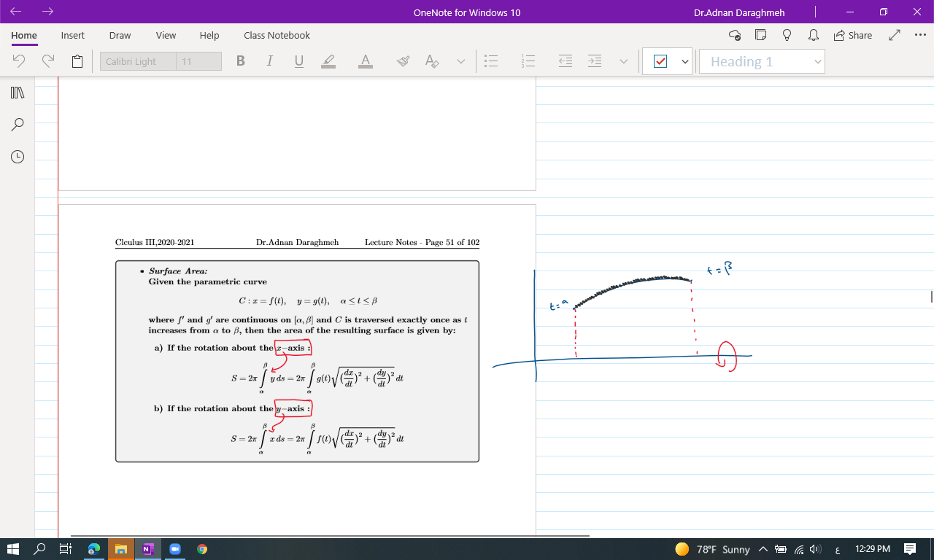Viewport: 934px width, 560px height.
Task: Expand more font formatting options
Action: (x=460, y=61)
